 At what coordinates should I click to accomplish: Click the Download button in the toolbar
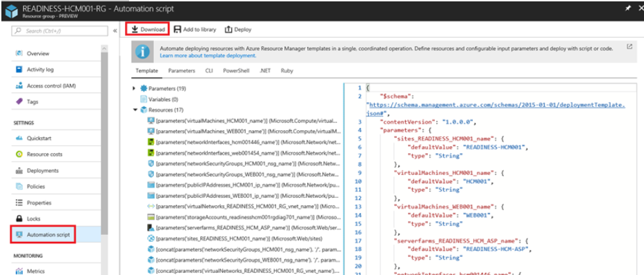point(148,30)
